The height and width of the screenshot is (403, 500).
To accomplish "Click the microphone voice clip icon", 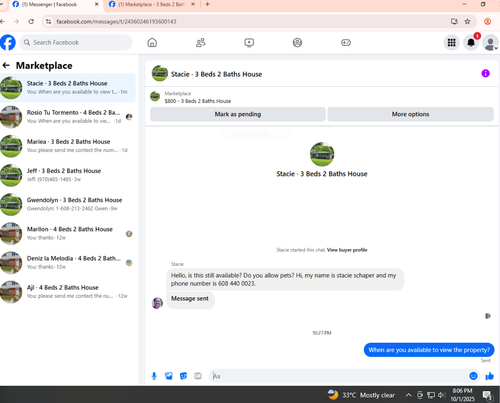I will (x=154, y=376).
